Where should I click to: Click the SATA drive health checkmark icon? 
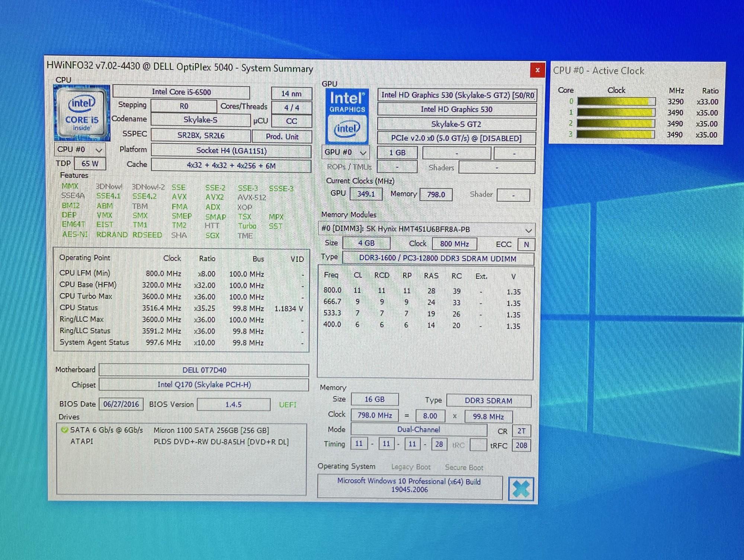(64, 430)
